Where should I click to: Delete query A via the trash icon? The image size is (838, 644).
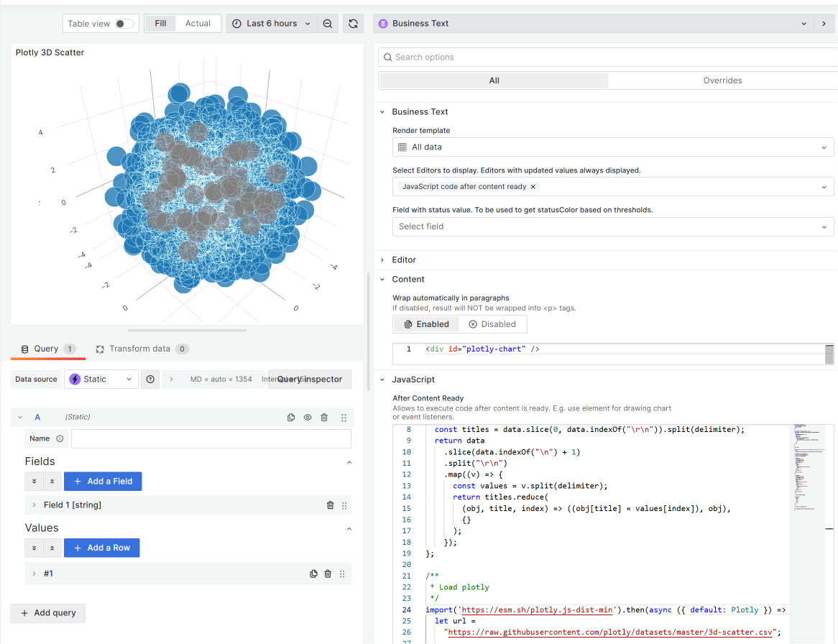coord(324,417)
